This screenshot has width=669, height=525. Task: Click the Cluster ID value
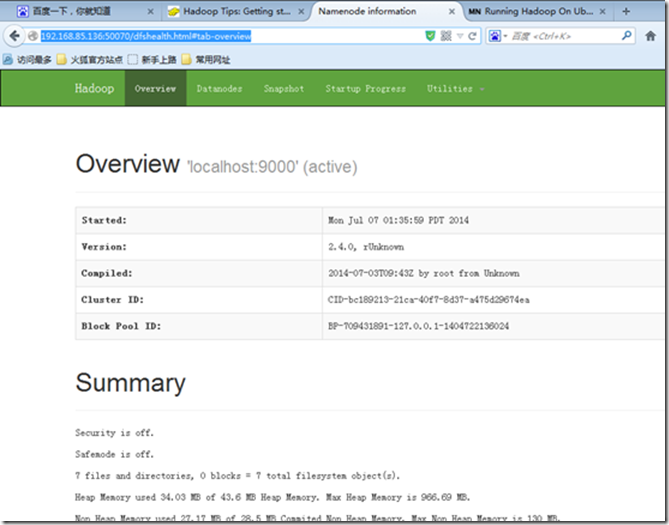pyautogui.click(x=428, y=300)
